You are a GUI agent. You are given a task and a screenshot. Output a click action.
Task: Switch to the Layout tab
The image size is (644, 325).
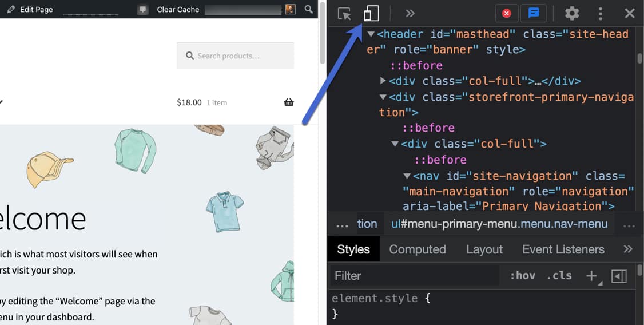[484, 249]
